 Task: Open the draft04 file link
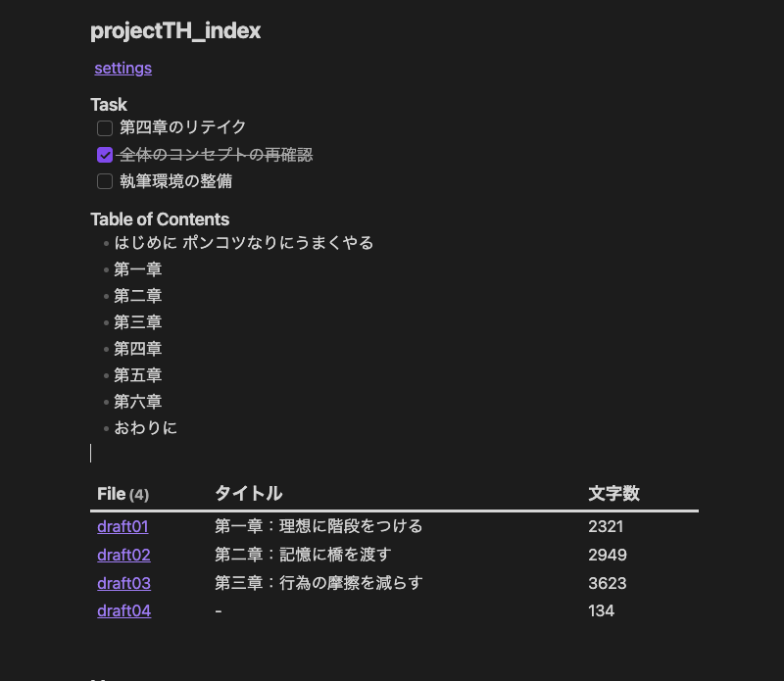(123, 610)
